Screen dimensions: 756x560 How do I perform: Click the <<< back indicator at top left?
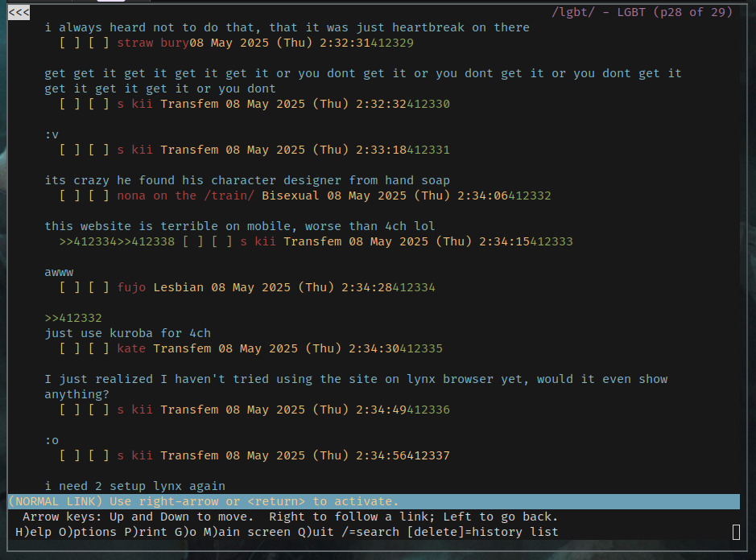coord(19,13)
